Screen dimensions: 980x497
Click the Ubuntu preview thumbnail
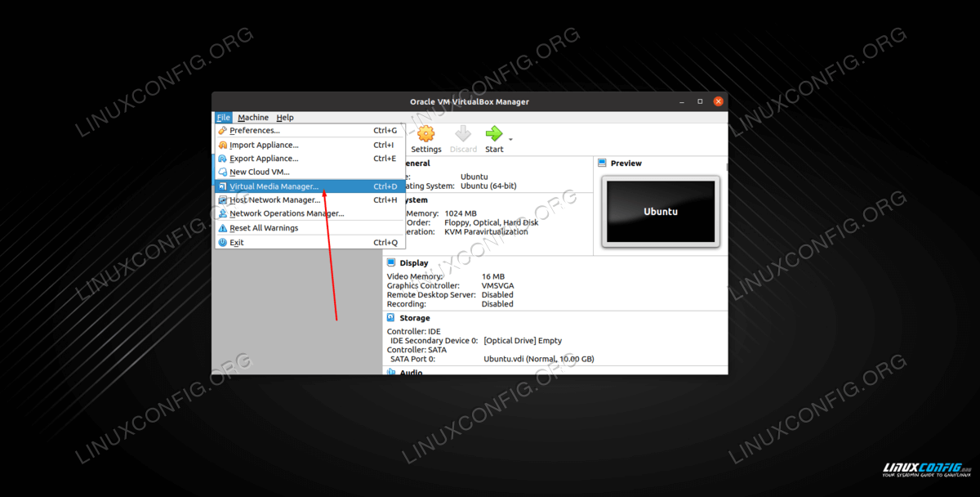pyautogui.click(x=661, y=212)
